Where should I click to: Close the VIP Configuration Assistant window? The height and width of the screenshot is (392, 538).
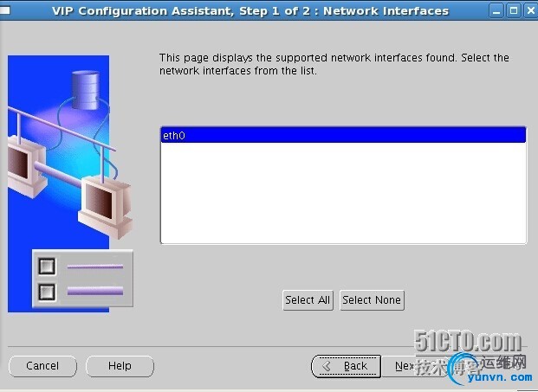tap(530, 11)
